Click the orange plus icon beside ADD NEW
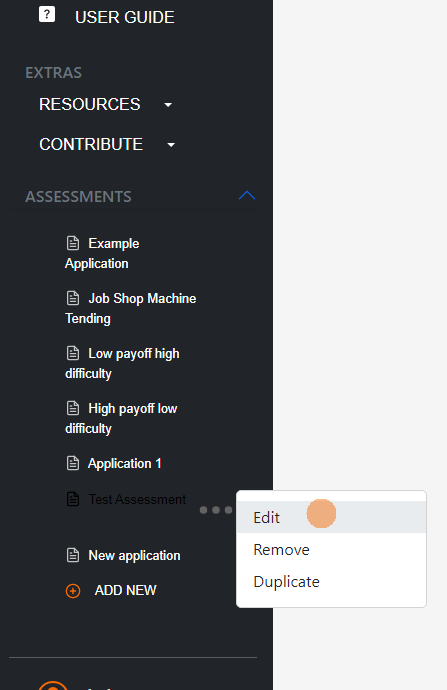 click(73, 591)
